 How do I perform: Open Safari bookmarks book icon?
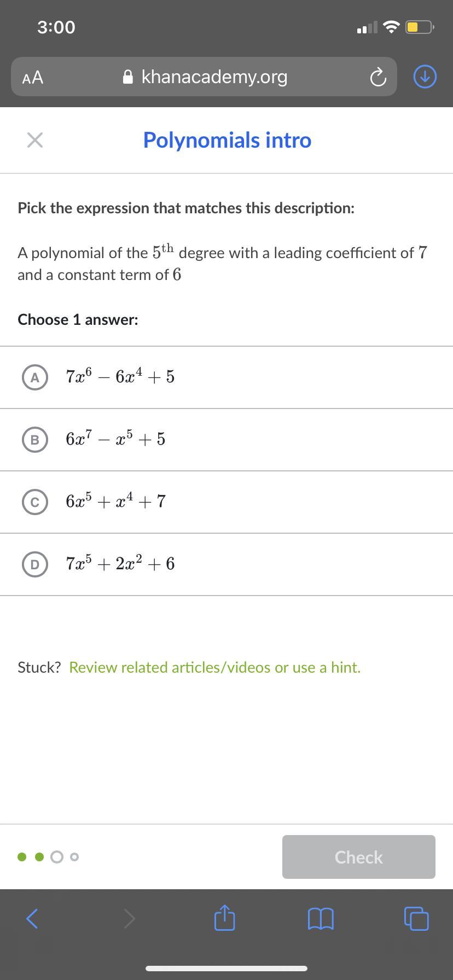point(321,918)
